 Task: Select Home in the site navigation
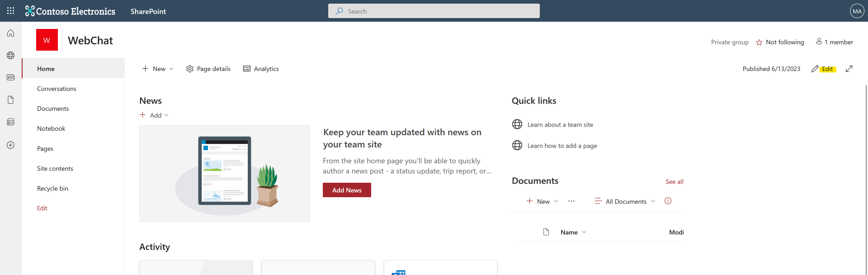(x=73, y=68)
